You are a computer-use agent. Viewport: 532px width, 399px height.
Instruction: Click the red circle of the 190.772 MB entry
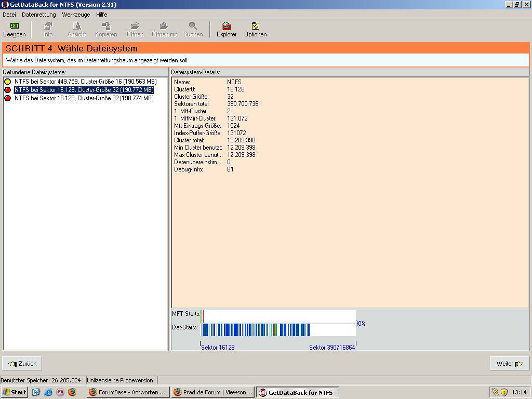click(7, 90)
